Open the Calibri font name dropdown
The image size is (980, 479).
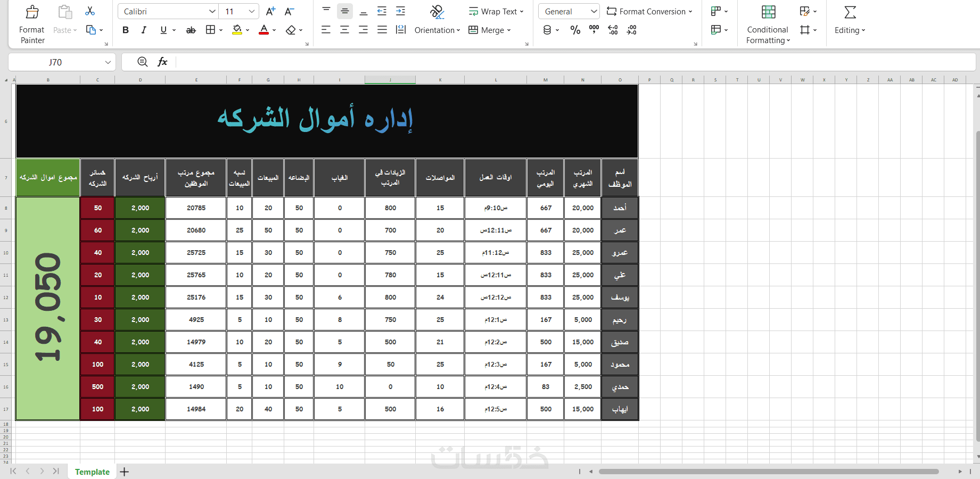(x=212, y=11)
